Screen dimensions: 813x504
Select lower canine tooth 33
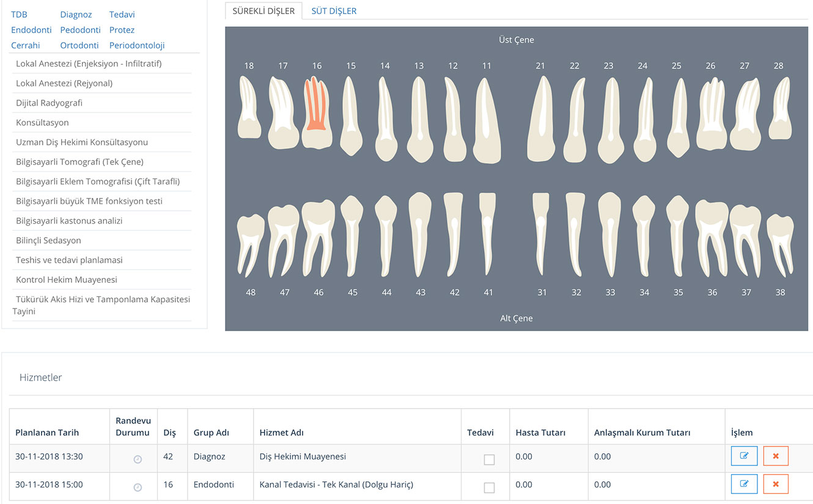click(x=609, y=235)
